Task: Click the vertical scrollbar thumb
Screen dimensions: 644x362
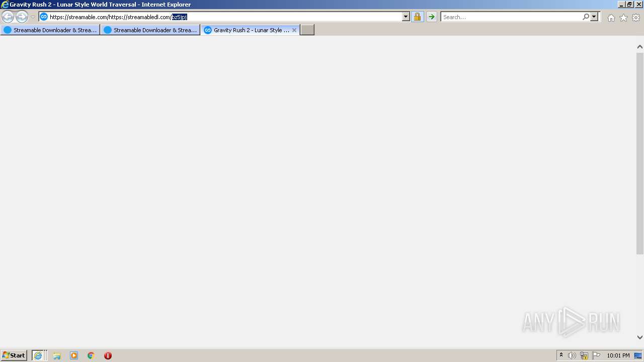Action: point(640,153)
